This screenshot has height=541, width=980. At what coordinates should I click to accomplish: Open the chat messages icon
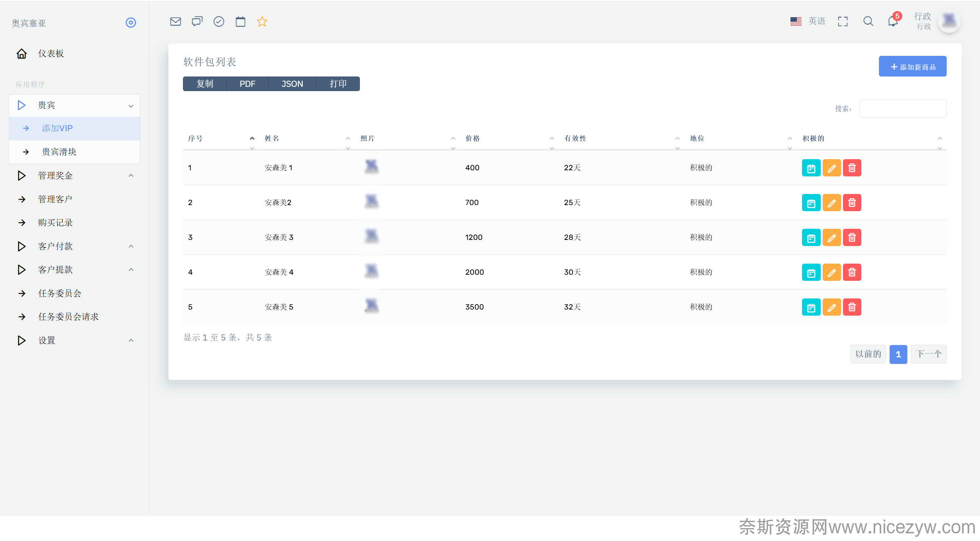coord(197,21)
